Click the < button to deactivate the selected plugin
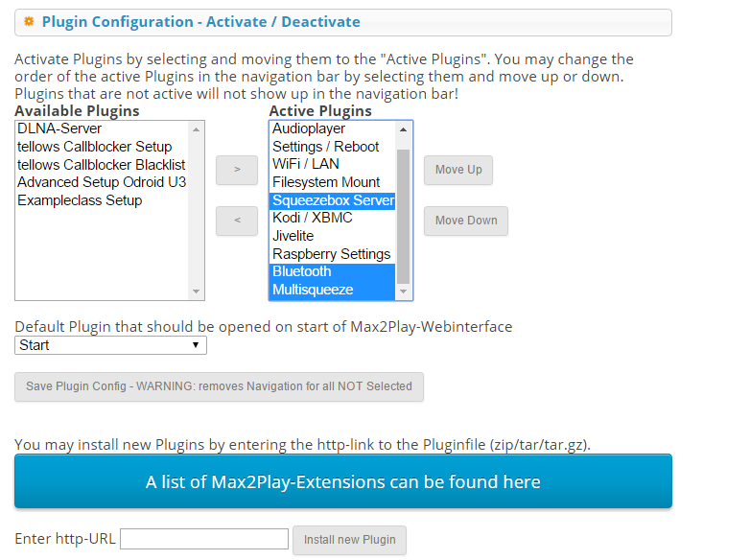This screenshot has height=560, width=750. pyautogui.click(x=237, y=221)
